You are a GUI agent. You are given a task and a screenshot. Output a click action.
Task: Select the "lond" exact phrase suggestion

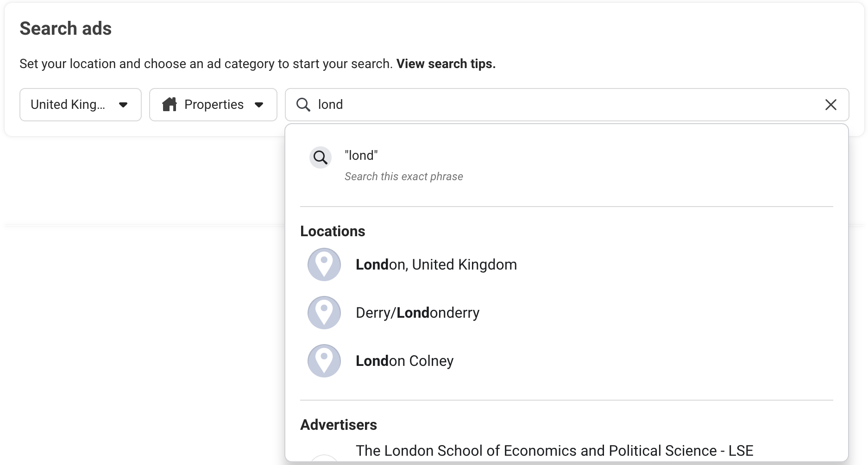566,165
